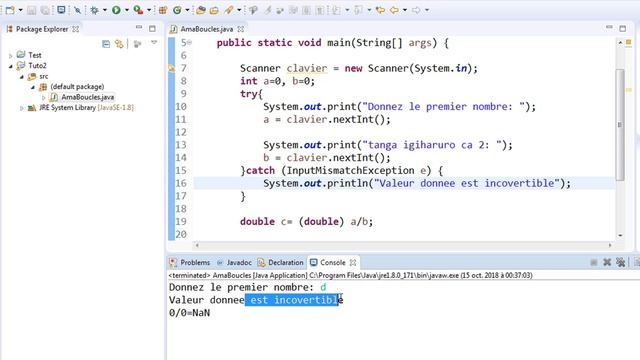Select JRE System Library [JavaSE-1.8]
The width and height of the screenshot is (640, 360).
[x=86, y=108]
